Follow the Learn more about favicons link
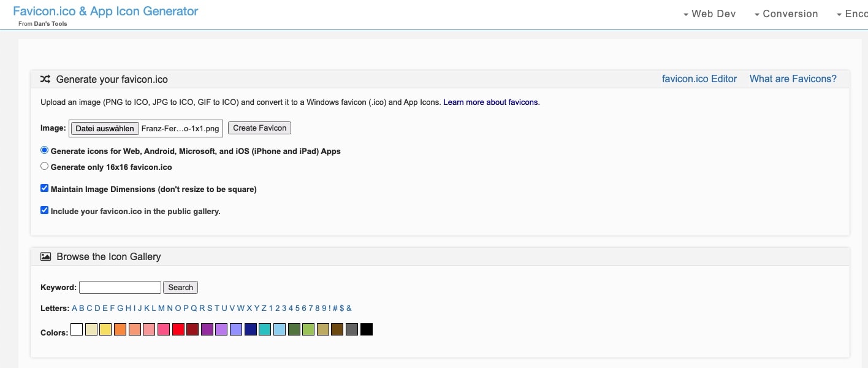Image resolution: width=868 pixels, height=368 pixels. tap(491, 102)
